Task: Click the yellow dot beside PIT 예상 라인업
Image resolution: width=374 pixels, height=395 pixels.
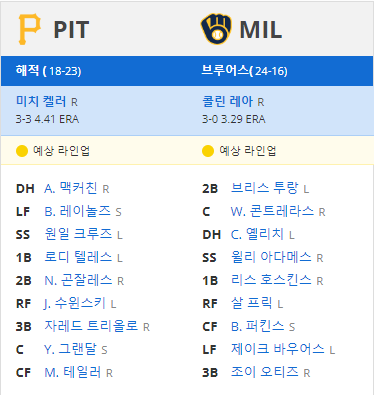Action: pos(22,151)
